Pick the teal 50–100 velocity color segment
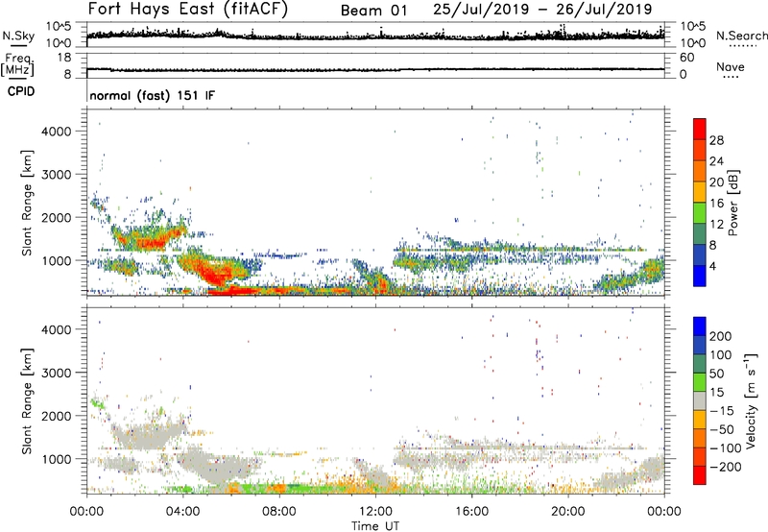 700,364
